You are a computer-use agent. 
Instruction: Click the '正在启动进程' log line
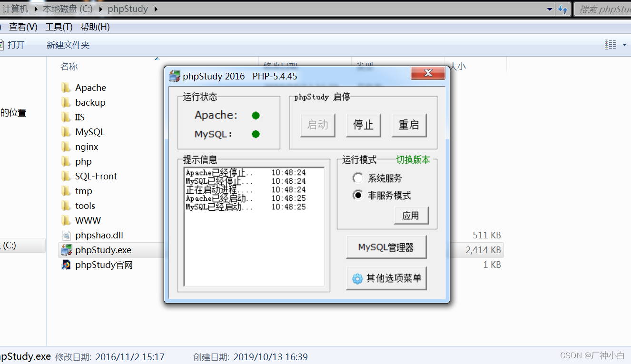click(246, 190)
